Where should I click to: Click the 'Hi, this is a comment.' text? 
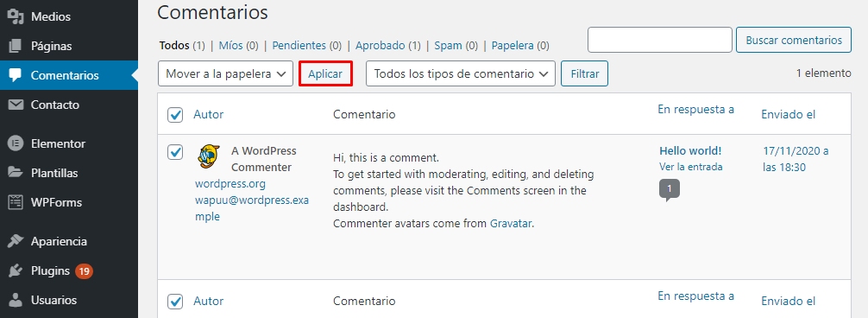(386, 157)
